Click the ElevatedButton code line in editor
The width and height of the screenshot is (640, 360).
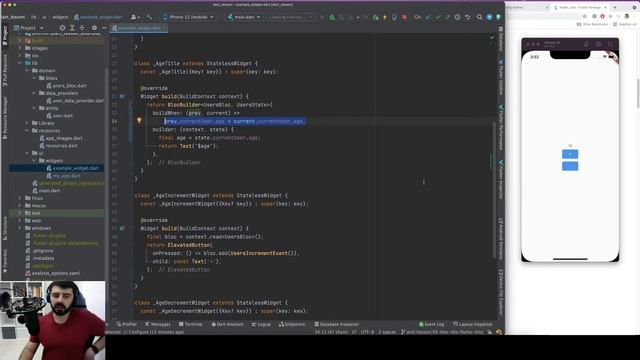(x=180, y=245)
